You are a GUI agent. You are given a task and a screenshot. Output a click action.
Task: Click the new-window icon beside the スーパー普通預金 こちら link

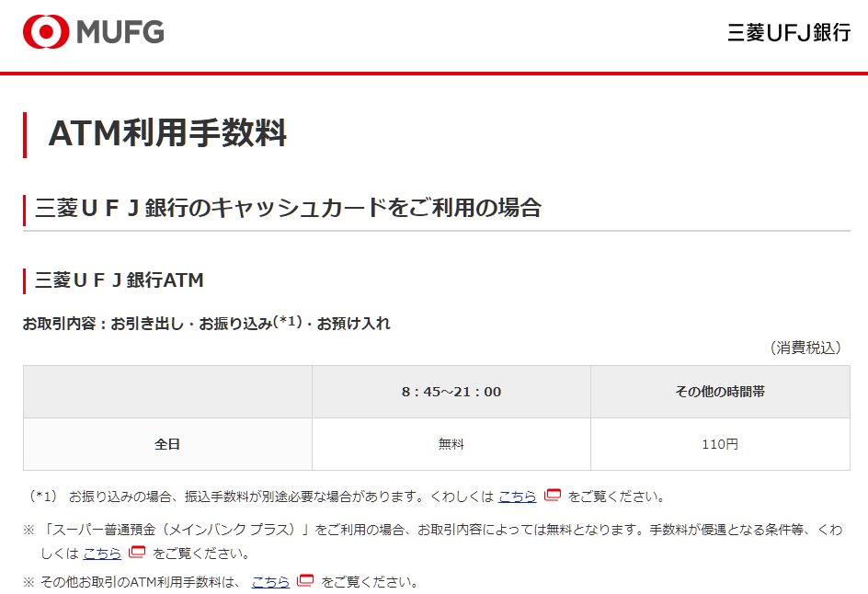point(137,552)
